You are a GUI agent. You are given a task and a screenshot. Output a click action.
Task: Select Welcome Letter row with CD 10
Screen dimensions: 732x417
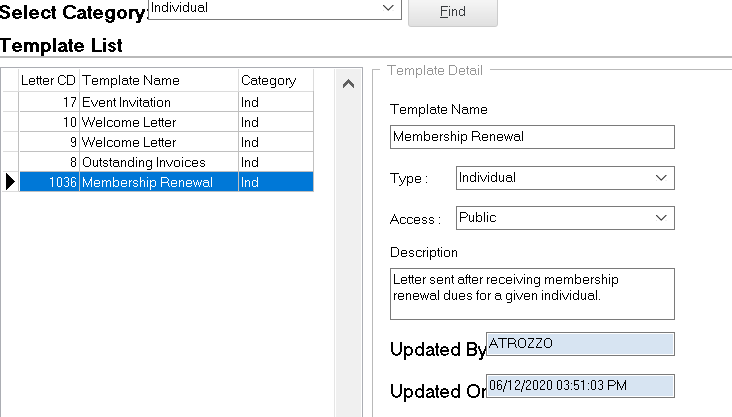click(x=166, y=122)
